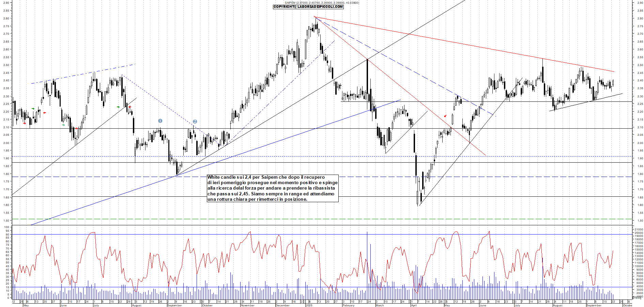The height and width of the screenshot is (307, 644).
Task: Click 2.50 on the right price axis
Action: pos(640,65)
